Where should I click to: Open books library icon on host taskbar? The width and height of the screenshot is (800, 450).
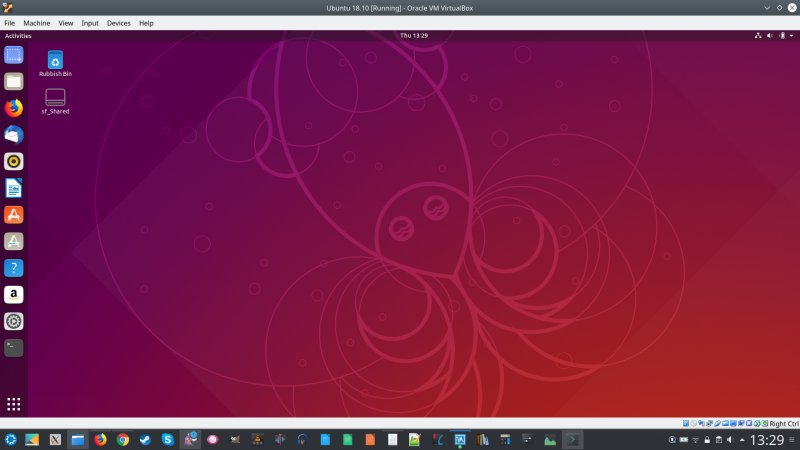482,439
